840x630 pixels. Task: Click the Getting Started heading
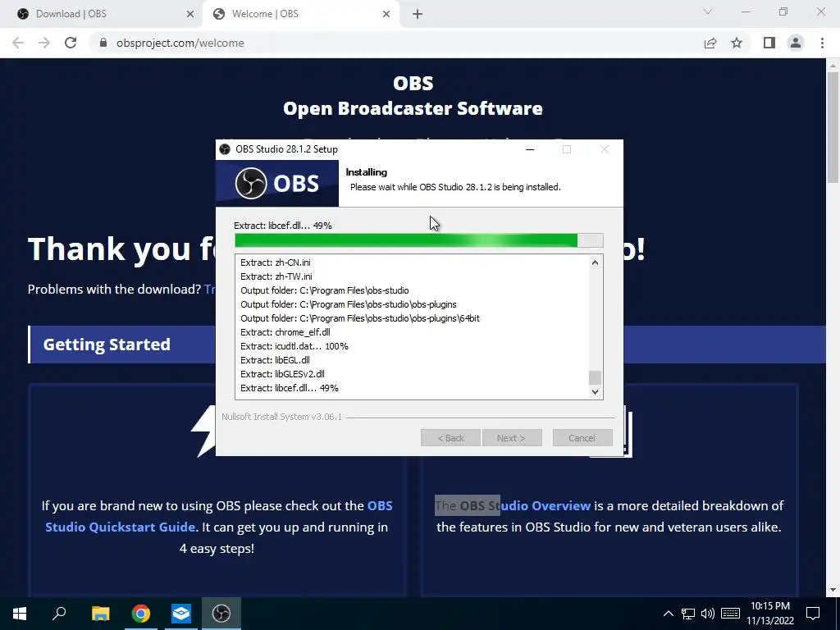pyautogui.click(x=107, y=345)
